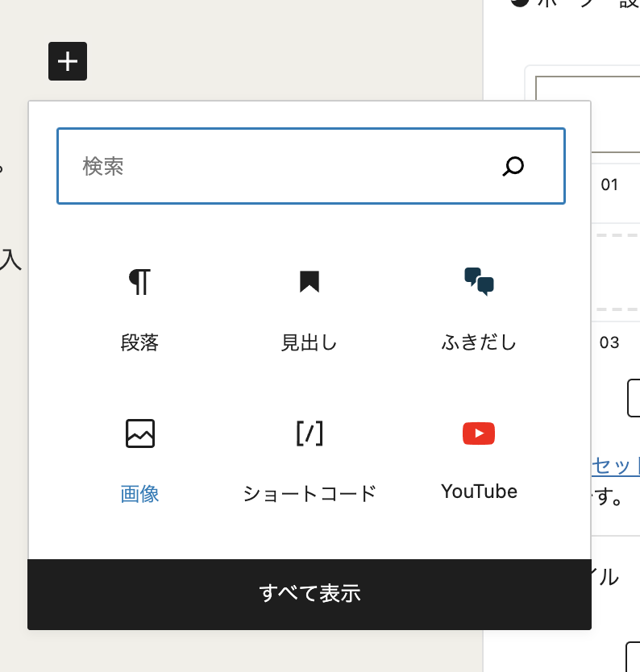
Task: Insert the YouTube block icon
Action: (x=479, y=433)
